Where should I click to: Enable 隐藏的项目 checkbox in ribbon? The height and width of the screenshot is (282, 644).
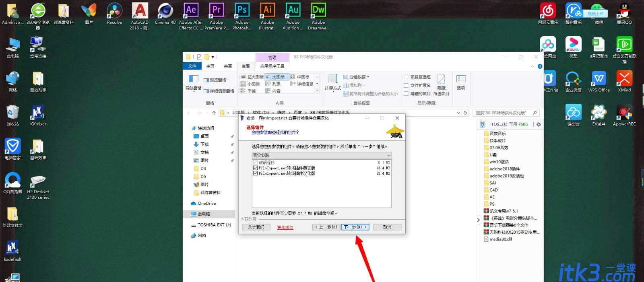406,94
